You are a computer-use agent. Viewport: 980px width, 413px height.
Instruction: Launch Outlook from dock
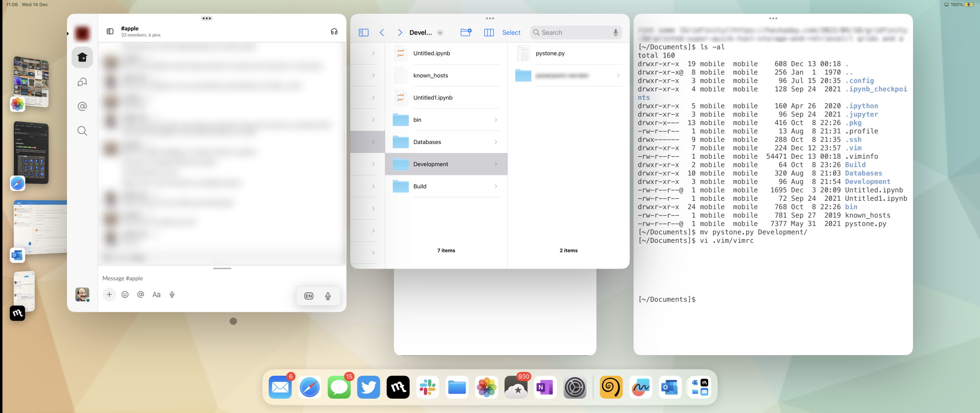pyautogui.click(x=670, y=387)
